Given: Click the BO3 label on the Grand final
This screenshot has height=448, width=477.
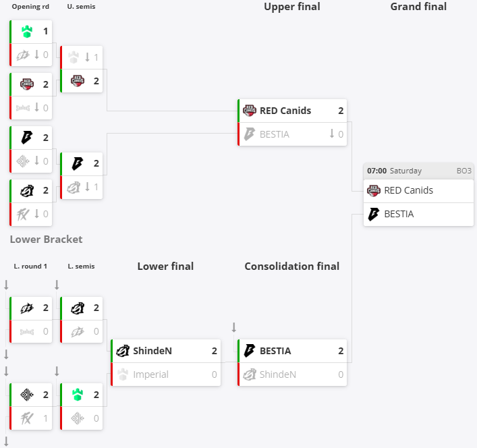Looking at the screenshot, I should tap(464, 171).
